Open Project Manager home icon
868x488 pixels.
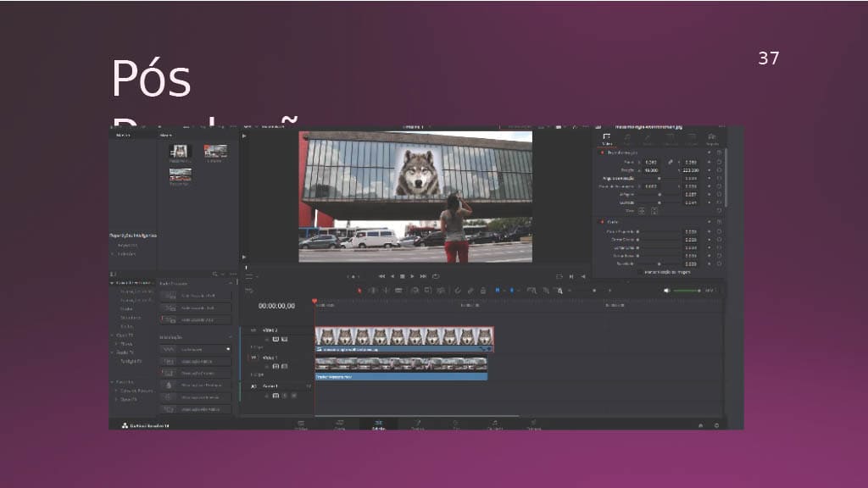tap(701, 425)
